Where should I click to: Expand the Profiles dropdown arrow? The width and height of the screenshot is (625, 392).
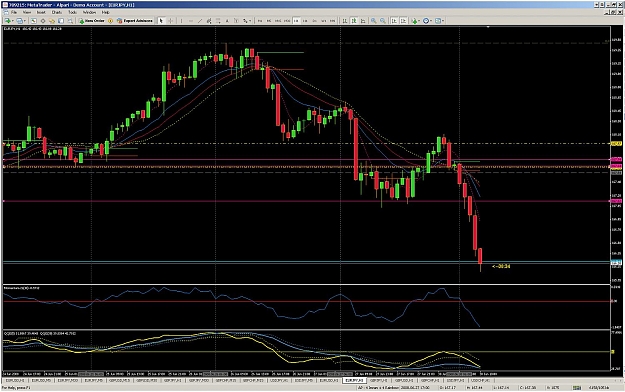25,21
